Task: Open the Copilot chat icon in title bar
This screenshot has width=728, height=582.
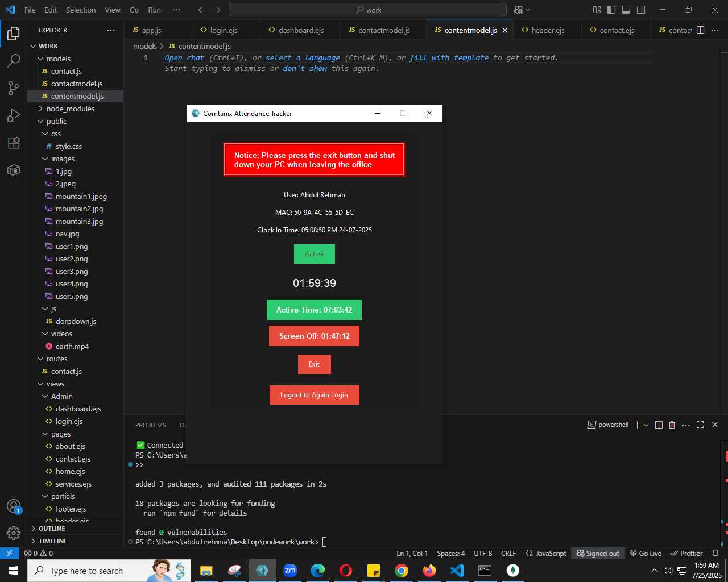Action: tap(518, 10)
